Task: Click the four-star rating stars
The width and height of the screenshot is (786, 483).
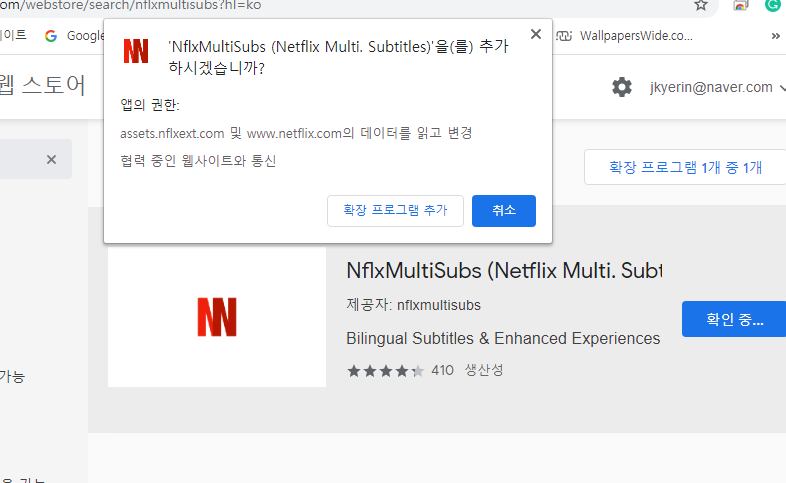Action: [x=385, y=371]
